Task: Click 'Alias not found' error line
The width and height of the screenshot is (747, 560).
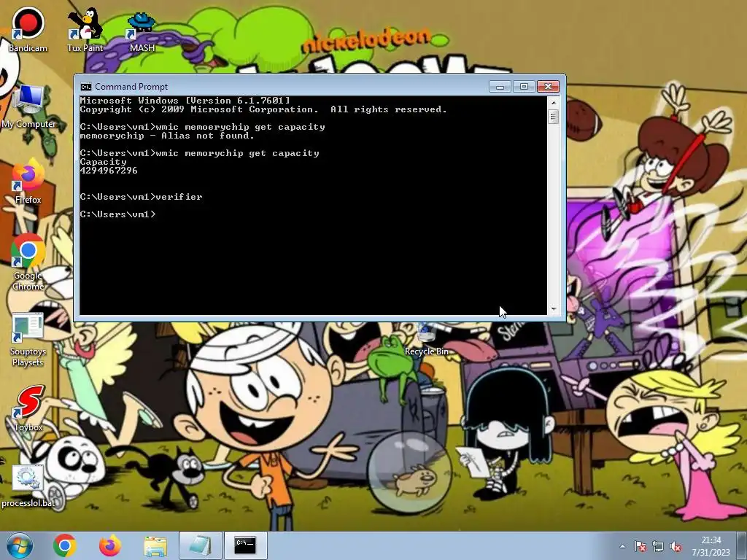Action: click(167, 136)
